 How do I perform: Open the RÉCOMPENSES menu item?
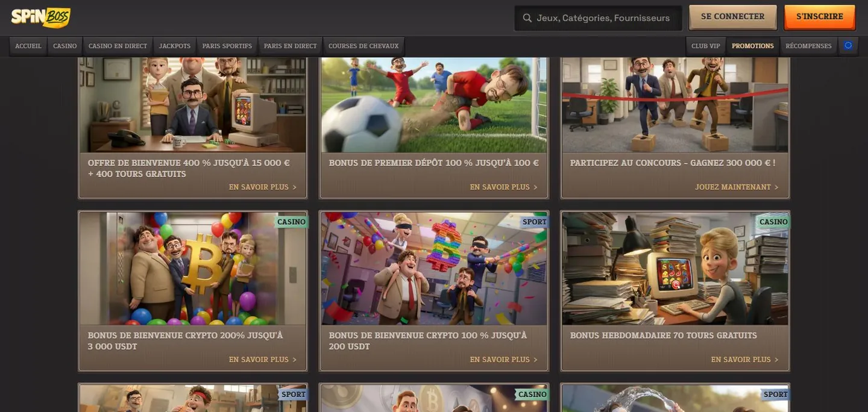[808, 46]
